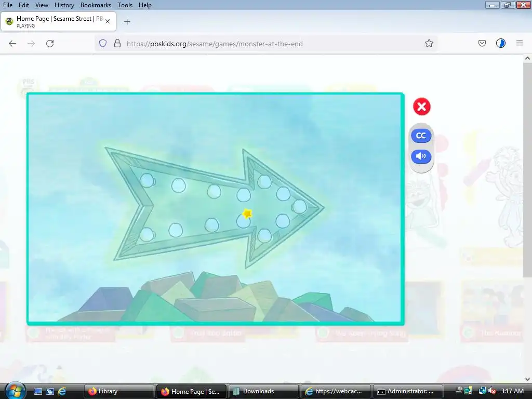The image size is (532, 399).
Task: Open the File menu
Action: coord(7,5)
